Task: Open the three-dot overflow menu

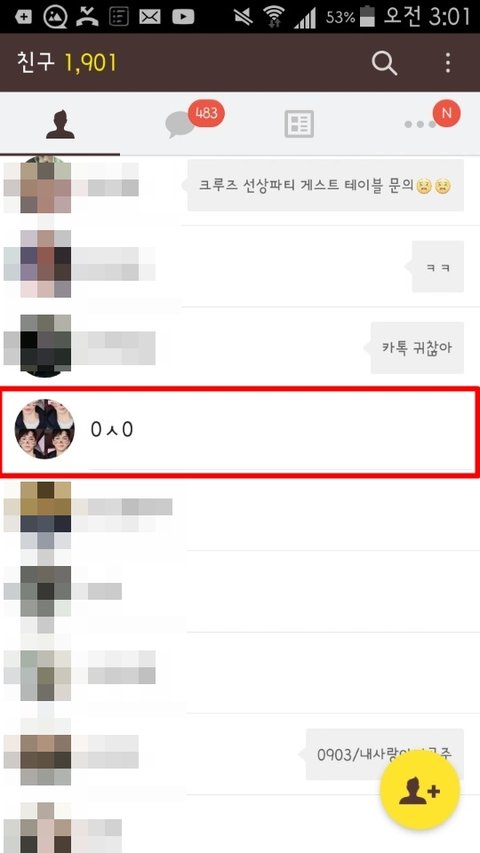Action: click(x=447, y=63)
